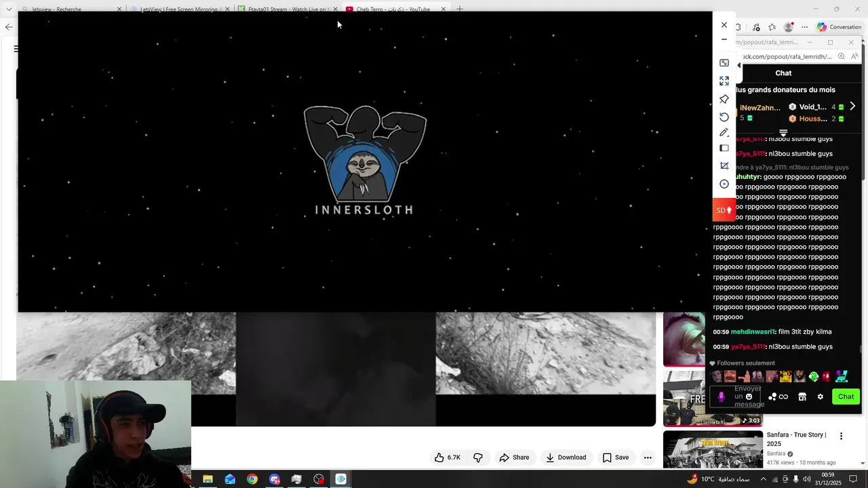Minimize the mirroring window using the dash icon
The image size is (868, 488).
[724, 39]
